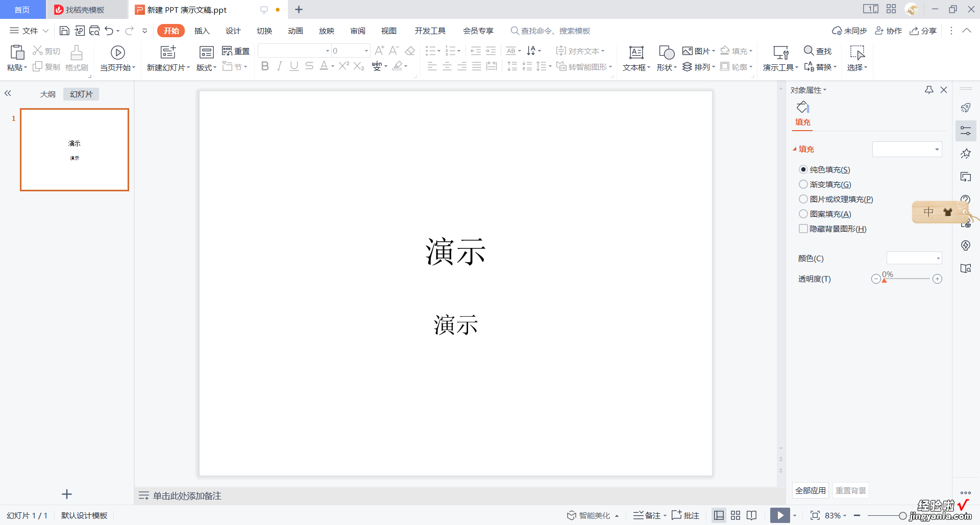Select Pattern Fill radio button
This screenshot has height=525, width=980.
coord(803,214)
